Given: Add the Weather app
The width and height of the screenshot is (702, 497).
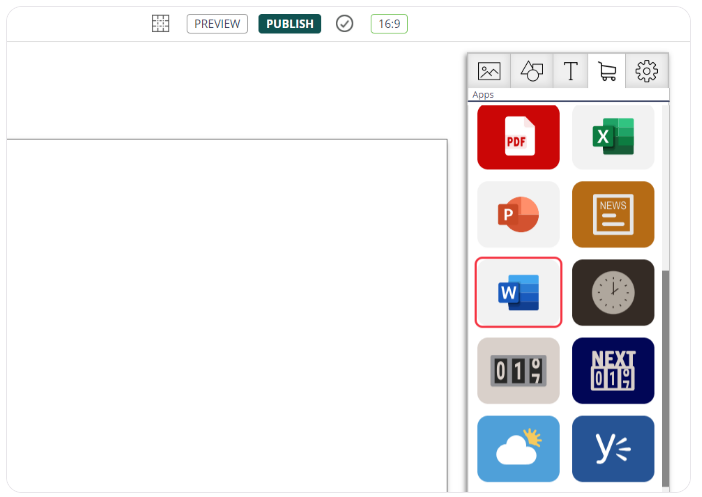Looking at the screenshot, I should pyautogui.click(x=518, y=449).
